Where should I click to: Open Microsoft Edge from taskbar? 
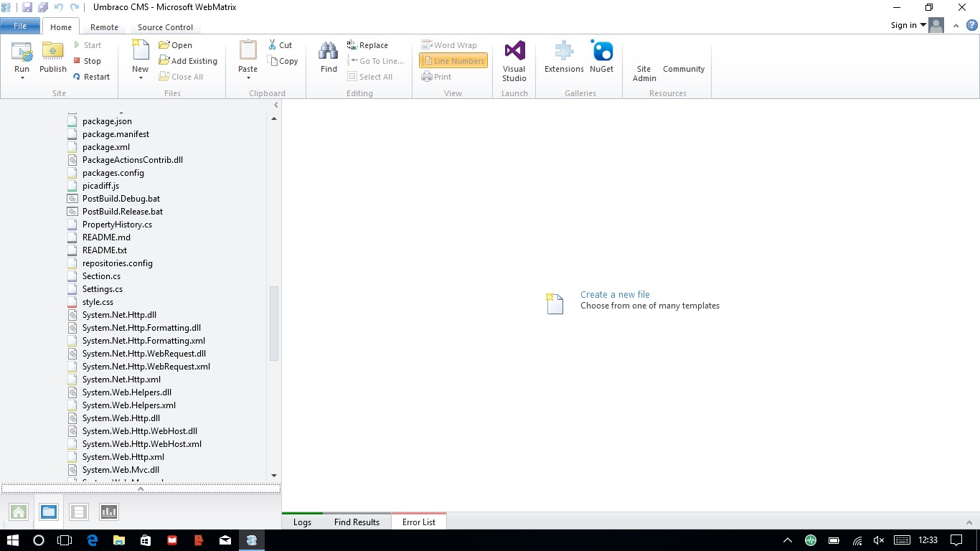[93, 540]
